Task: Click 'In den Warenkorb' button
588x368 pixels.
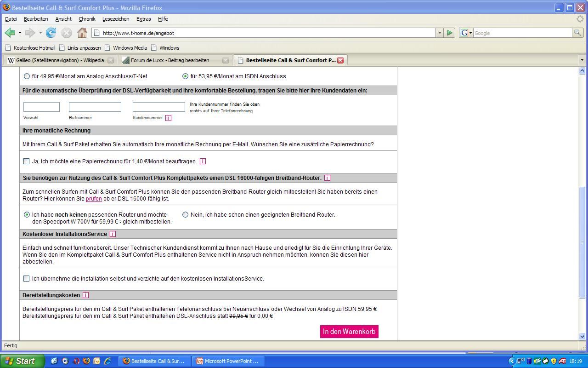Action: [x=349, y=332]
